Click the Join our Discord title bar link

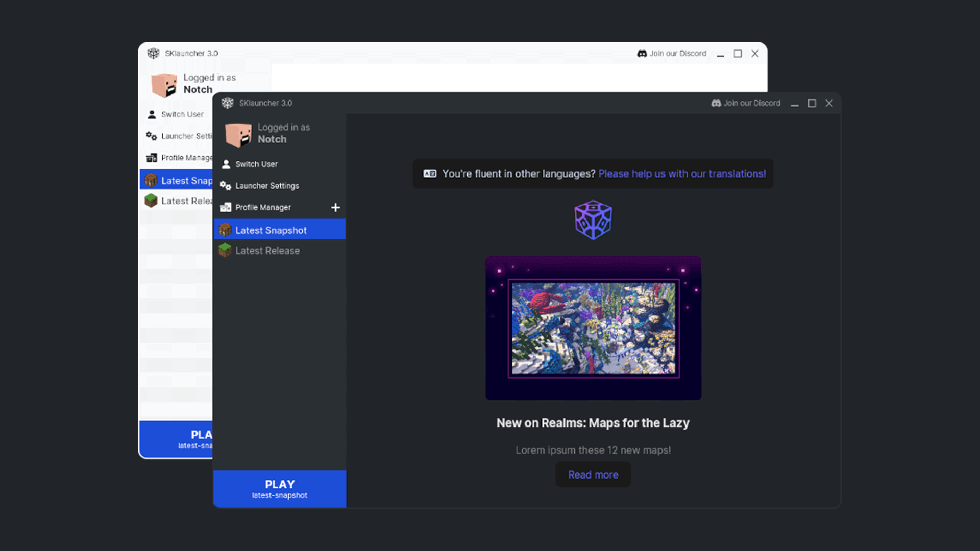[x=745, y=103]
